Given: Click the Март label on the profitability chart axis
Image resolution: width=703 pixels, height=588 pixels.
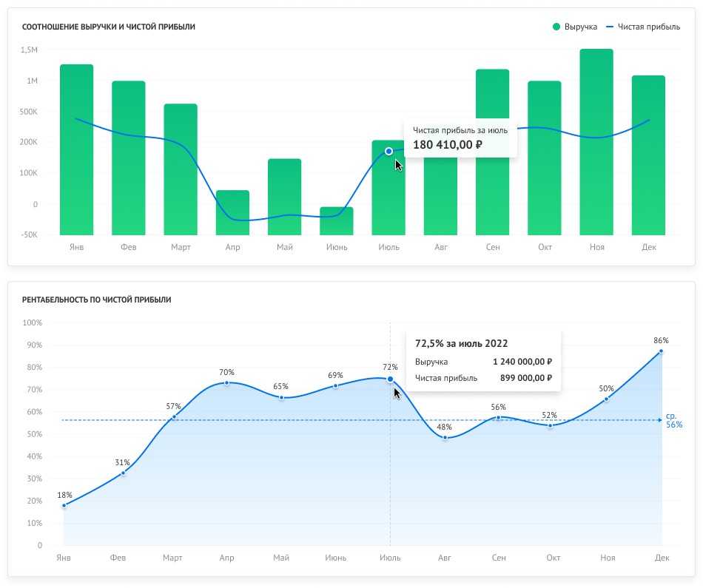Looking at the screenshot, I should tap(172, 558).
